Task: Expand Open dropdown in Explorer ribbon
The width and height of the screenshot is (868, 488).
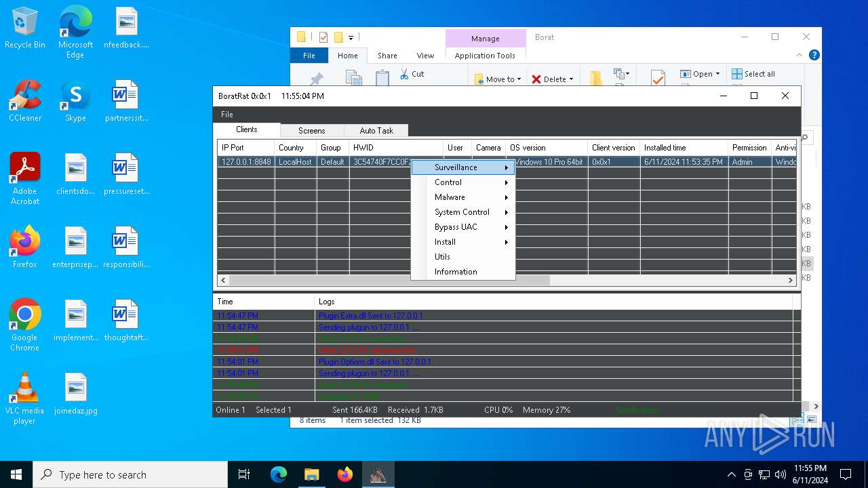Action: [701, 74]
